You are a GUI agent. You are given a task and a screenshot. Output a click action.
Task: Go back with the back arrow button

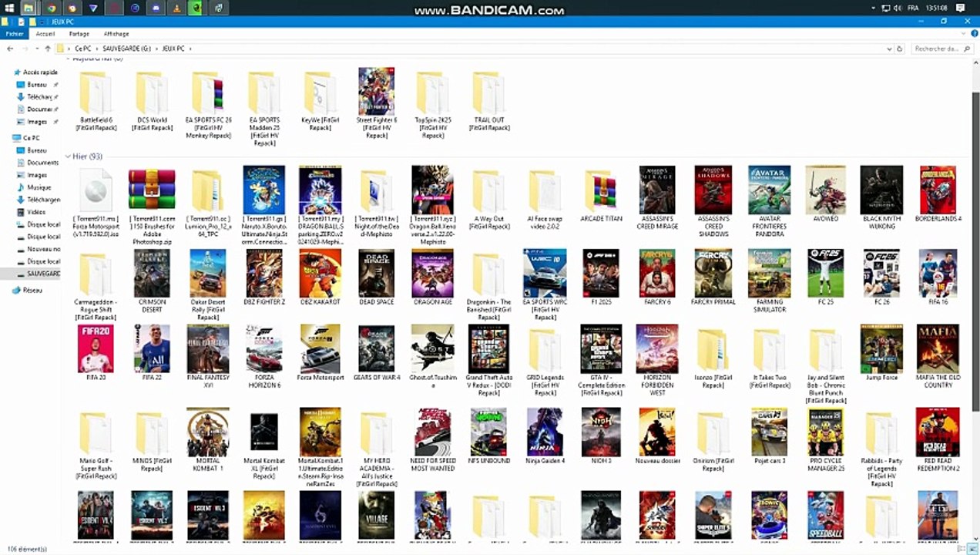[10, 49]
